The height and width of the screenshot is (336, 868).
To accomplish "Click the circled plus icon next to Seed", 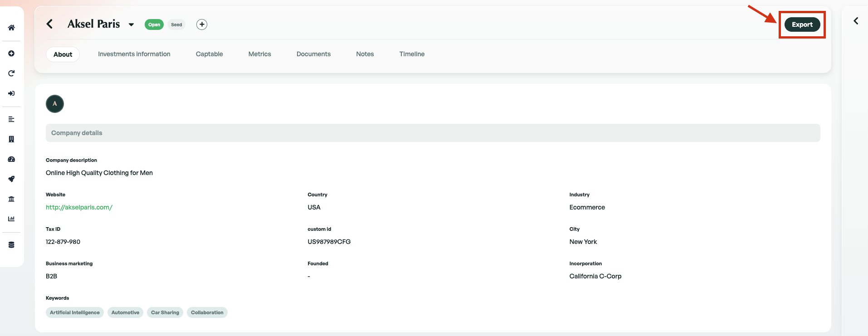I will [x=202, y=24].
